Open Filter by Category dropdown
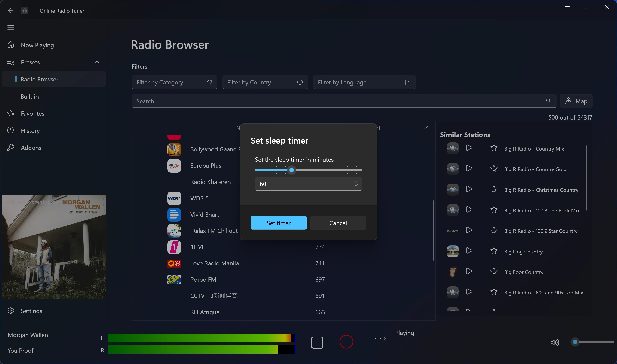The width and height of the screenshot is (617, 364). [174, 82]
